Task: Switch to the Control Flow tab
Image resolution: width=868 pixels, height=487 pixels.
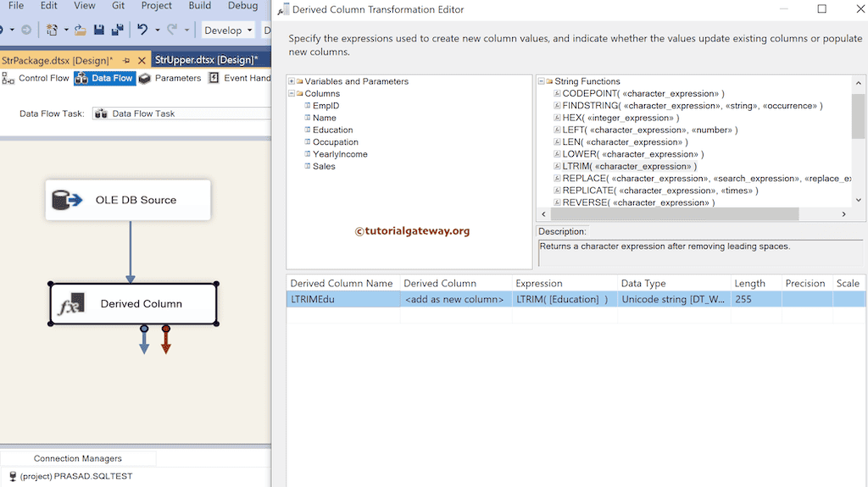Action: [36, 79]
